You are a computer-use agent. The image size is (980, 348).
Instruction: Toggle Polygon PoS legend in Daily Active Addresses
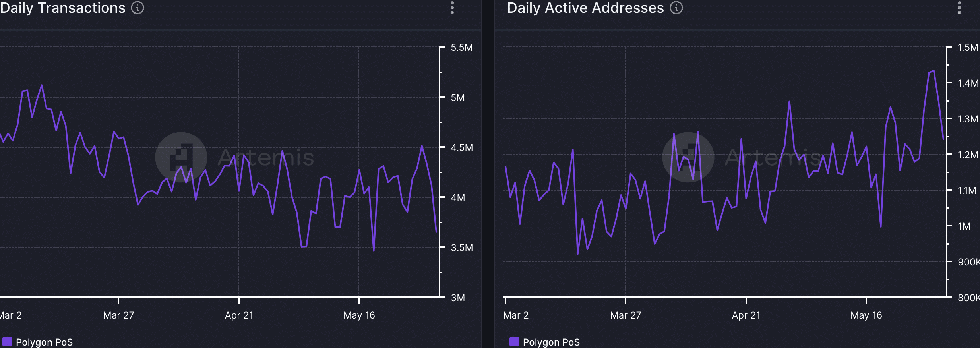point(514,342)
